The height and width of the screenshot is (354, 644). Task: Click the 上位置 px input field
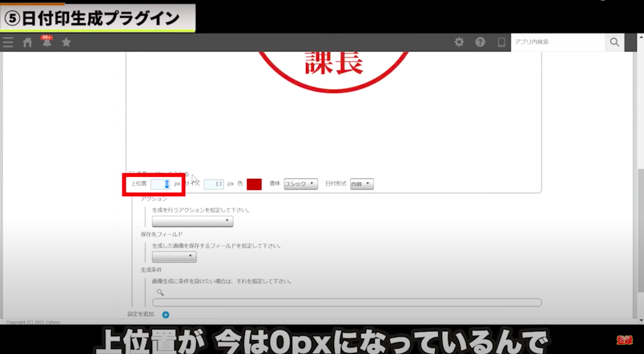pos(160,184)
